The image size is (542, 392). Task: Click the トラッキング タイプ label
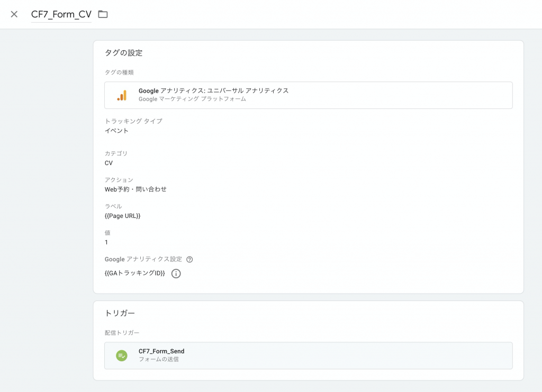point(133,121)
